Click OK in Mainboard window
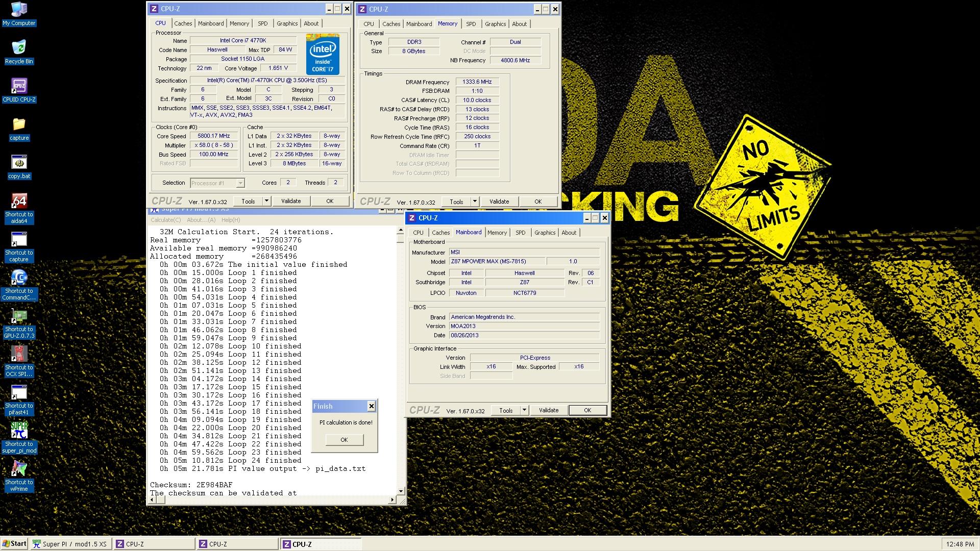The width and height of the screenshot is (980, 551). (x=587, y=410)
